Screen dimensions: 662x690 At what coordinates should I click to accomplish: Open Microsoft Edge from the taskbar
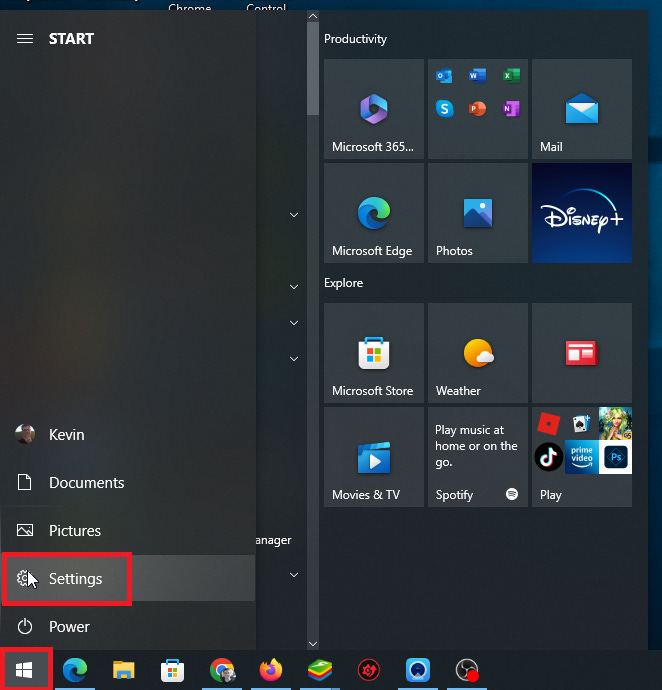(x=75, y=670)
